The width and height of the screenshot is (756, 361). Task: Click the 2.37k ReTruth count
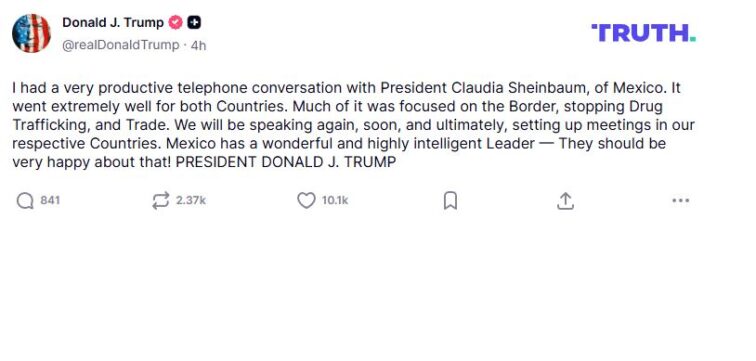(191, 201)
